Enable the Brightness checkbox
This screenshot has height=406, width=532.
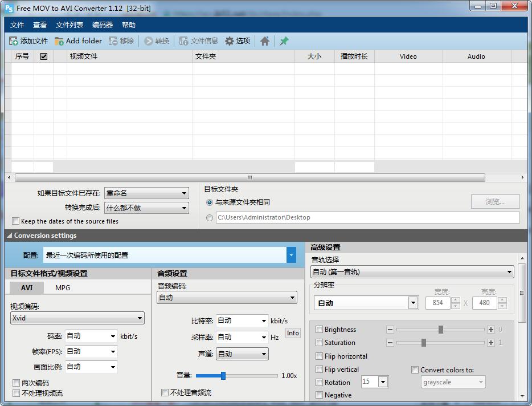click(x=319, y=329)
